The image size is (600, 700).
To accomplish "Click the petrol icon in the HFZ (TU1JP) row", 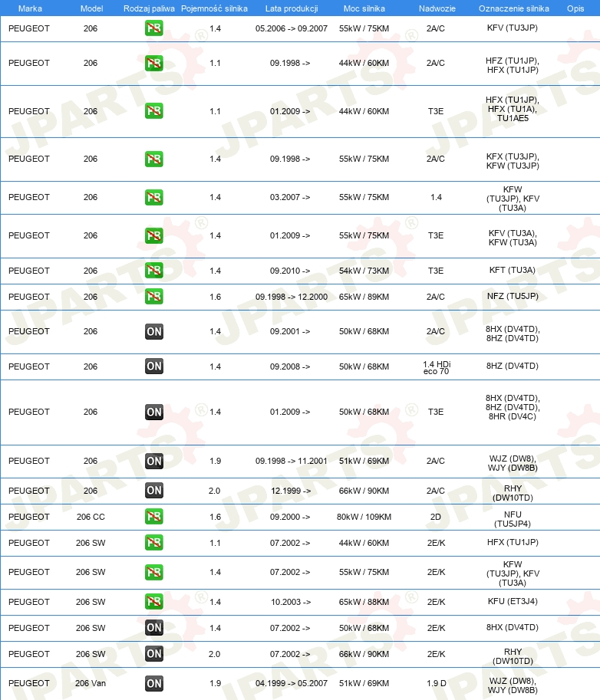I will pyautogui.click(x=153, y=64).
